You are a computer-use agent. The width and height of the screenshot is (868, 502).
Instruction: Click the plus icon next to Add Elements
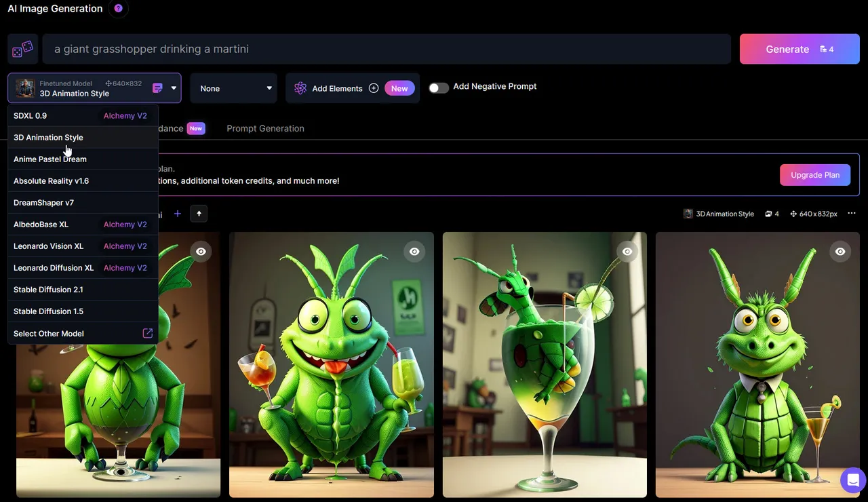(x=374, y=88)
